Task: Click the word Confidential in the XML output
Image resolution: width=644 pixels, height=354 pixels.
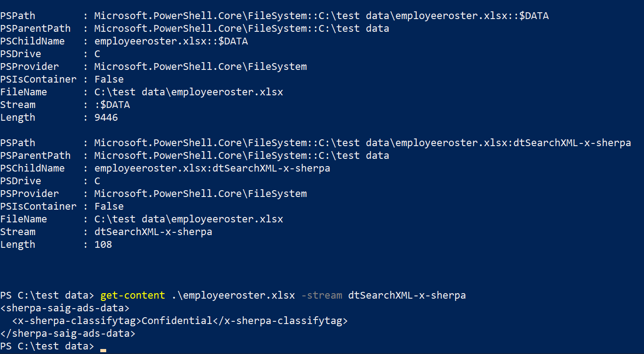Action: 177,321
